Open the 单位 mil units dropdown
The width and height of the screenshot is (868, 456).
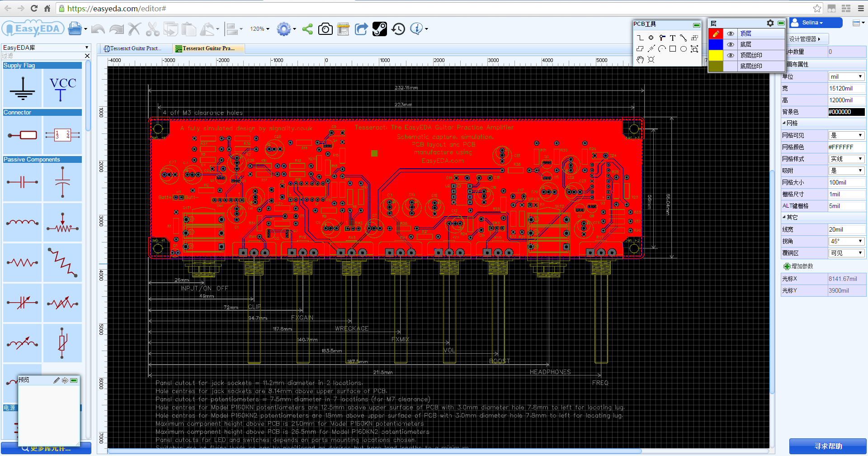846,77
